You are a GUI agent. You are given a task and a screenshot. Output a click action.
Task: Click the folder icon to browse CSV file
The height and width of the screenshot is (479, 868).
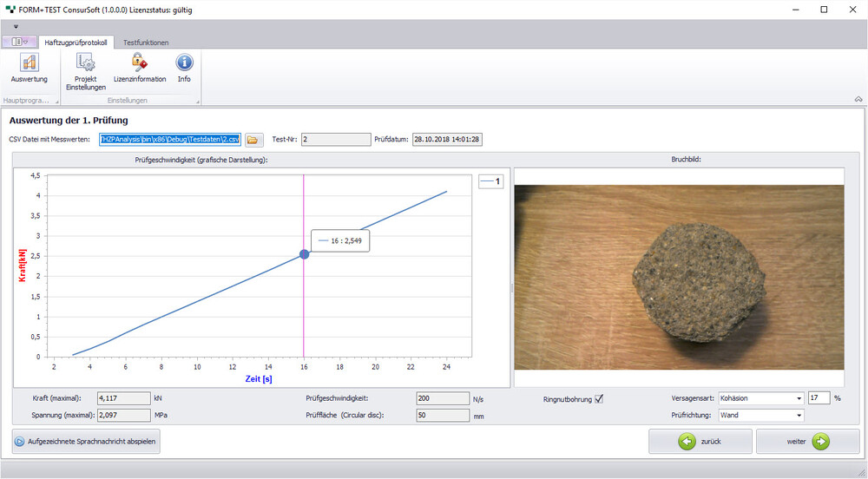253,139
